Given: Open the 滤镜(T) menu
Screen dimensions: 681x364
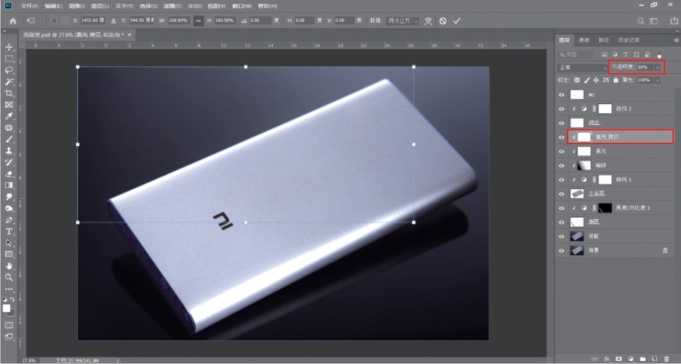Looking at the screenshot, I should 172,6.
